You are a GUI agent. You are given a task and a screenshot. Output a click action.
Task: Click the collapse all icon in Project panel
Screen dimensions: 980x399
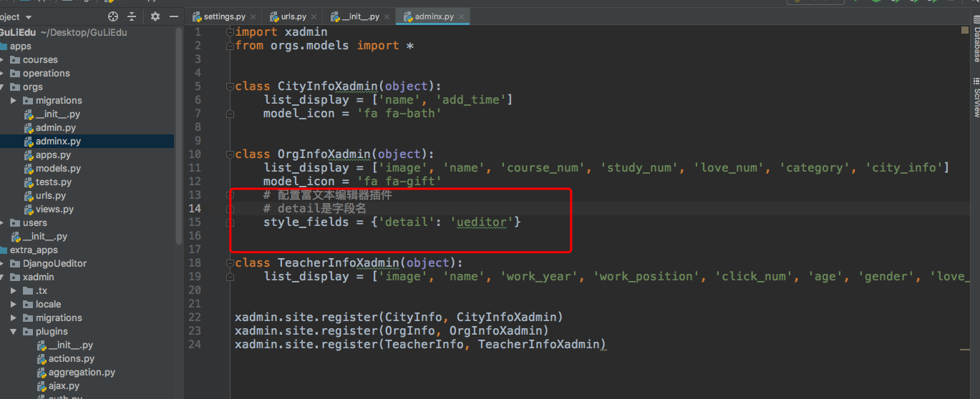pos(132,16)
